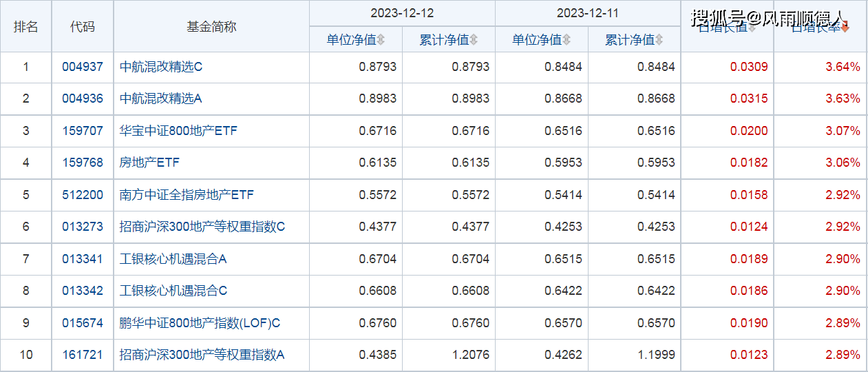Open fund code 004937
The width and height of the screenshot is (868, 372).
point(83,67)
